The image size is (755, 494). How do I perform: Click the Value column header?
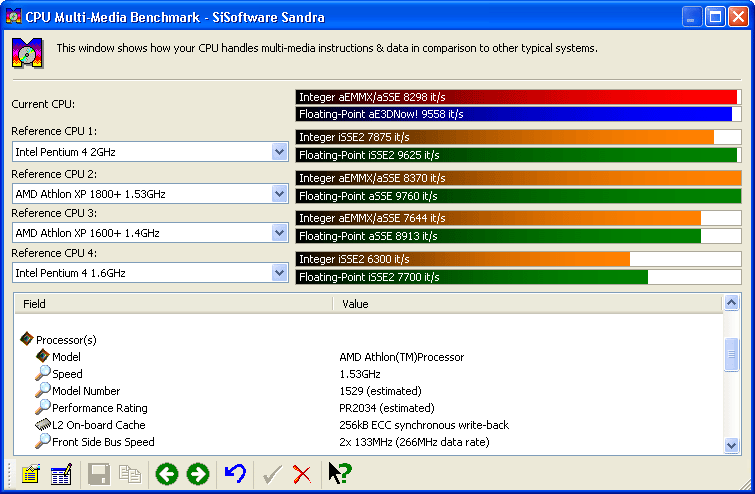coord(528,304)
